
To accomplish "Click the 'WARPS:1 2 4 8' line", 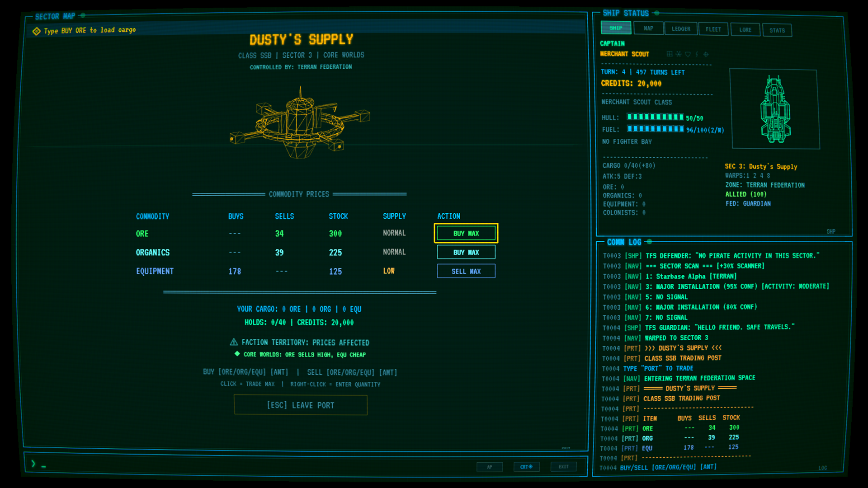I will coord(748,176).
